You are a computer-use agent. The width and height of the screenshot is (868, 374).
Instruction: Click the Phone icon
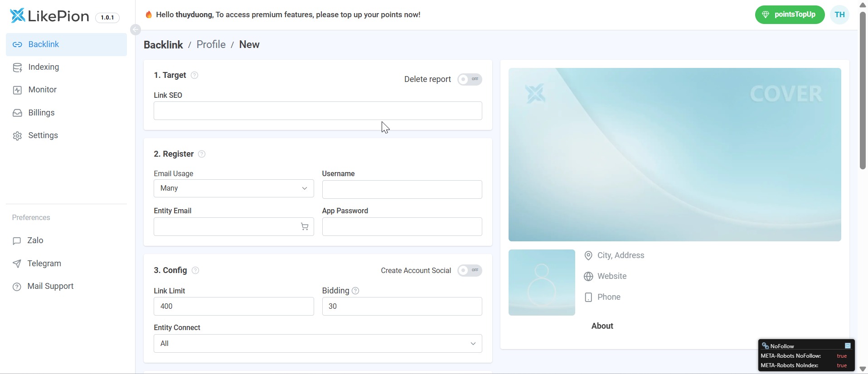coord(588,297)
